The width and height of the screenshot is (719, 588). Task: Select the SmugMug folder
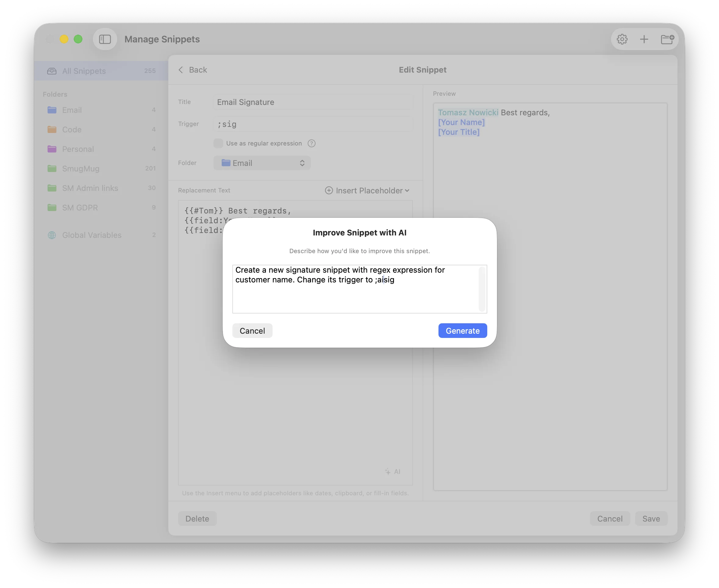click(x=80, y=168)
